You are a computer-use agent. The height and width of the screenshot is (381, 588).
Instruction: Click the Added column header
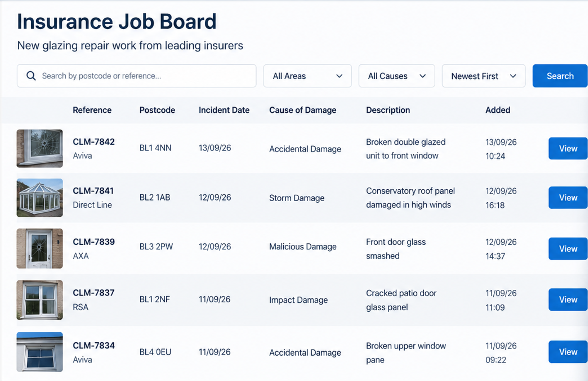click(x=498, y=110)
